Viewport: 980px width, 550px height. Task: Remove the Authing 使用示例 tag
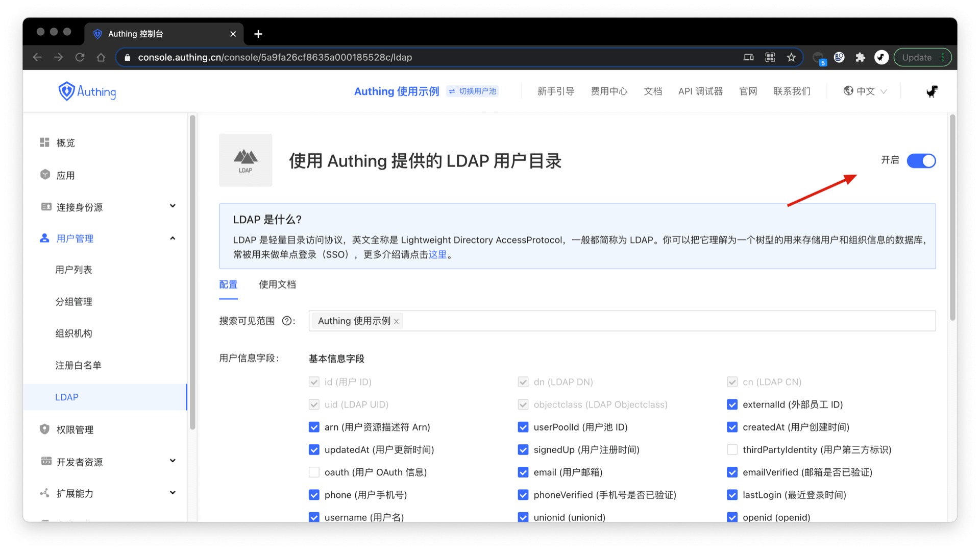pos(396,322)
